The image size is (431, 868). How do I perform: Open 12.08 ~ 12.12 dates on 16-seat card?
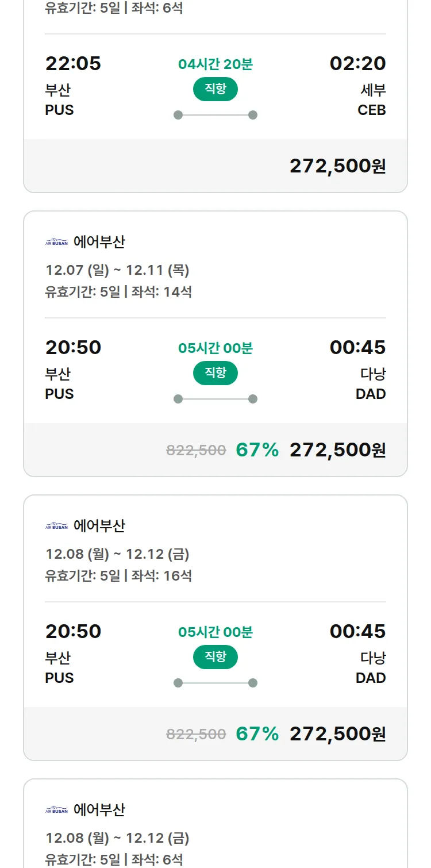(x=117, y=554)
